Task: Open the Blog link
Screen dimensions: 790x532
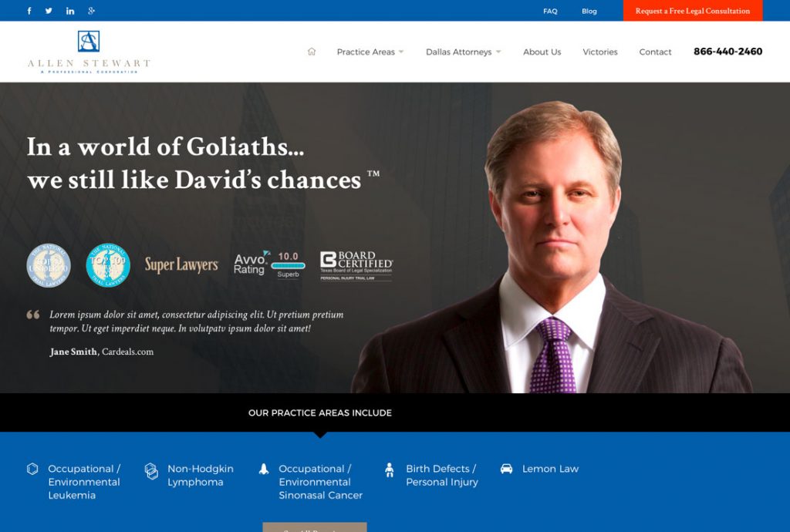Action: point(589,11)
